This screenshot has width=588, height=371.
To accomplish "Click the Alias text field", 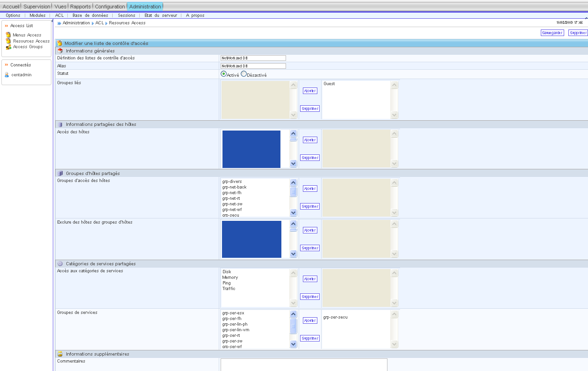I will (253, 66).
